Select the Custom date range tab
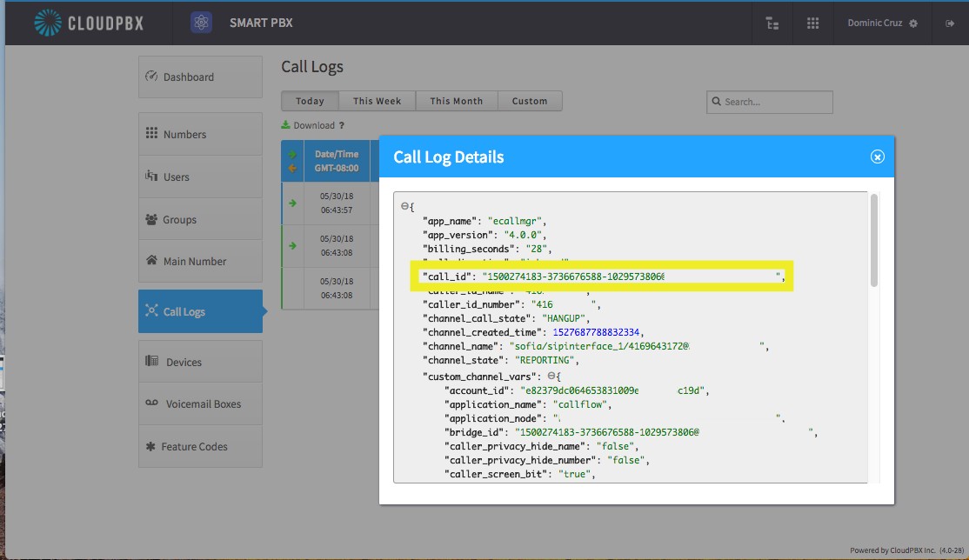Viewport: 969px width, 560px height. click(530, 101)
